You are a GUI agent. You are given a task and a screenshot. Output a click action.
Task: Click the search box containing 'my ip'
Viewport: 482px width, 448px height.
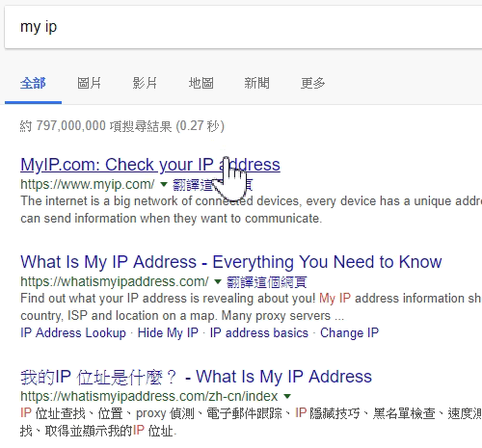(x=243, y=27)
